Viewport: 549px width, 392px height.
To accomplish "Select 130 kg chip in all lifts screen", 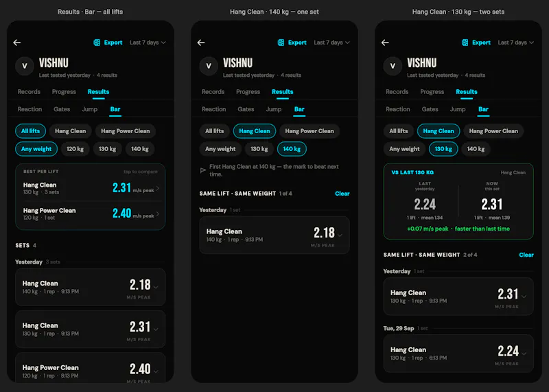I will coord(108,149).
